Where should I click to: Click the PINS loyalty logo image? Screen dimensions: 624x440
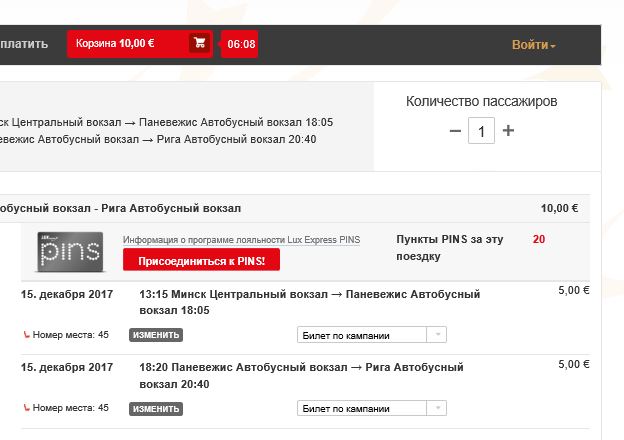coord(70,250)
